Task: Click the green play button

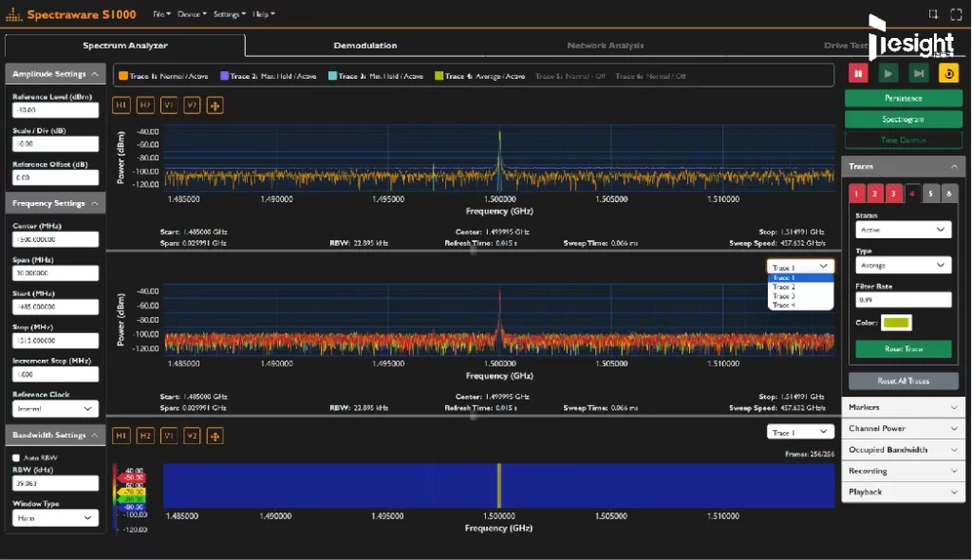Action: pyautogui.click(x=888, y=74)
